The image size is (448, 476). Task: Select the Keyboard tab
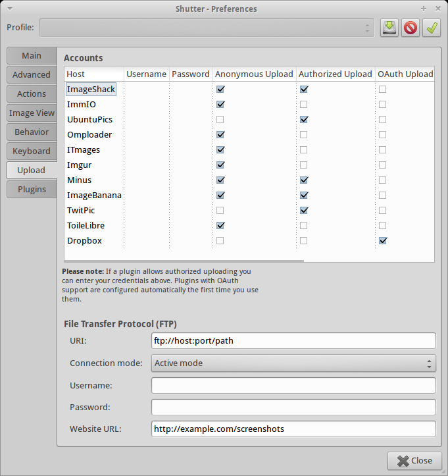point(32,151)
